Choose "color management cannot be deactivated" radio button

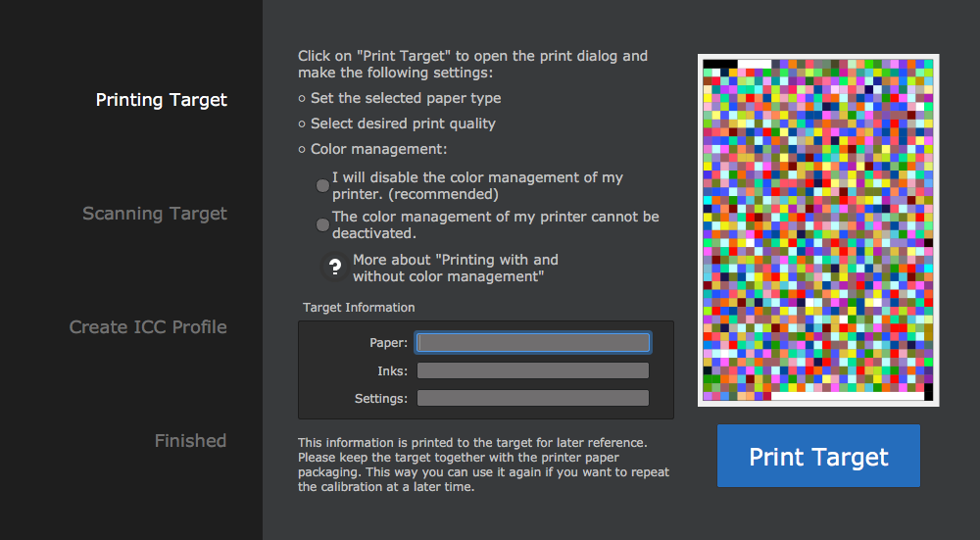tap(322, 224)
